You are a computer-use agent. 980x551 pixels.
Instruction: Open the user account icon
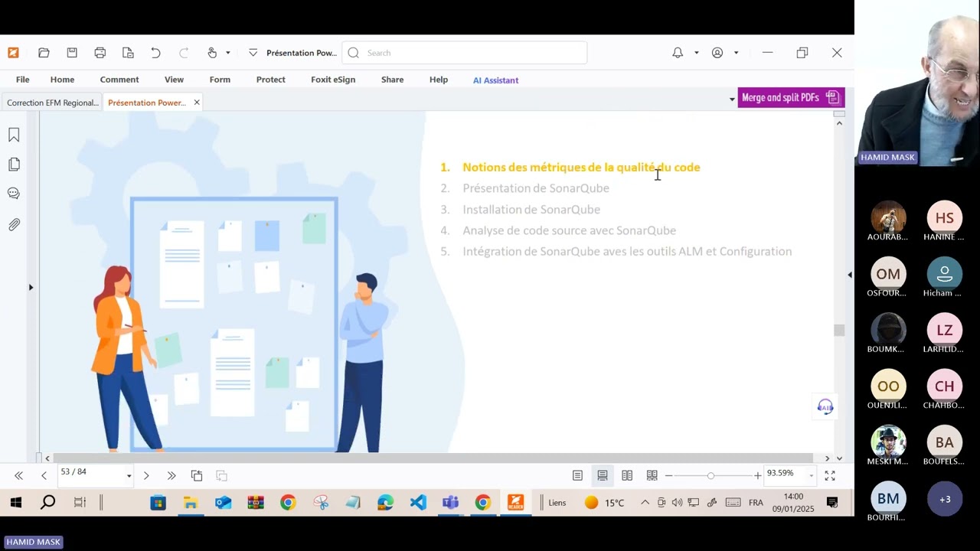pos(717,53)
